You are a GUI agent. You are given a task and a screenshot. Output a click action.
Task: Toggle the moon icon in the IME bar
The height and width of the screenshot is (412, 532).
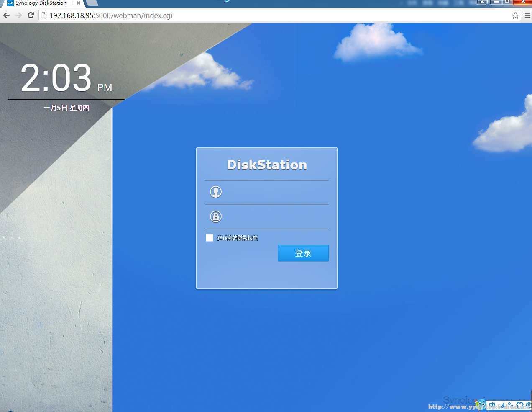coord(502,406)
